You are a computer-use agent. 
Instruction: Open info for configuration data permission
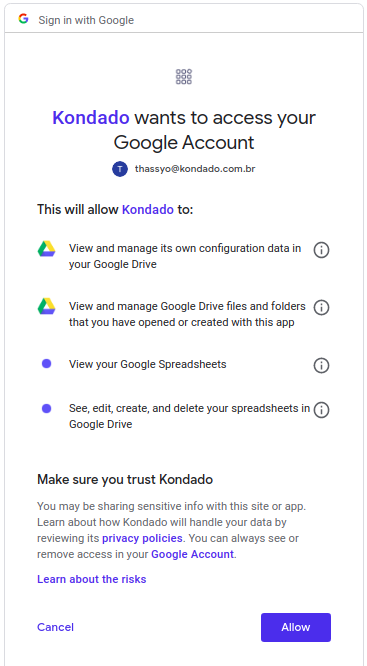point(321,250)
